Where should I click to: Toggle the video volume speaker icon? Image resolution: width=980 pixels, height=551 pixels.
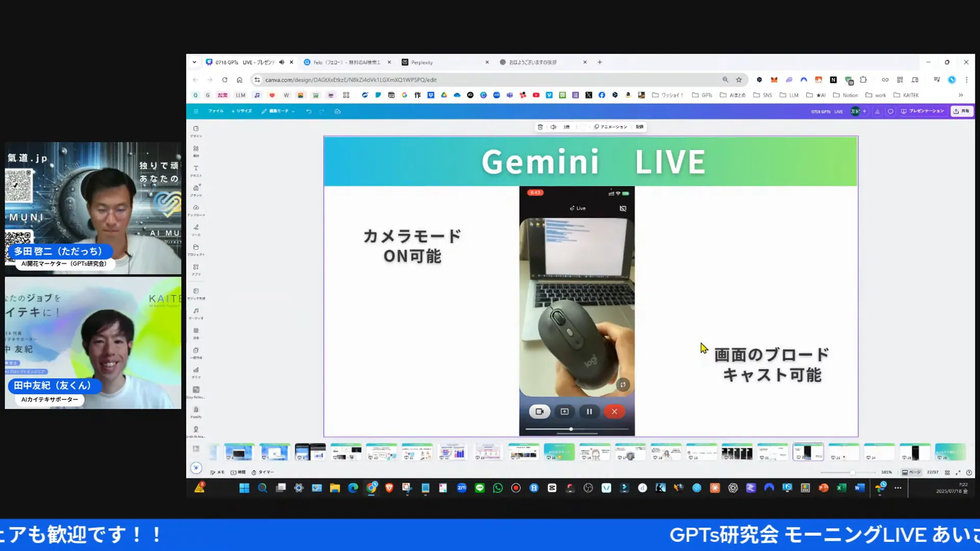pos(553,127)
